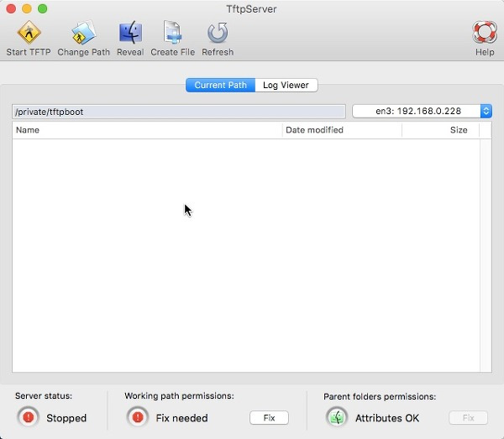Click the Fix needed warning indicator
Screen dimensions: 504x439
click(138, 417)
